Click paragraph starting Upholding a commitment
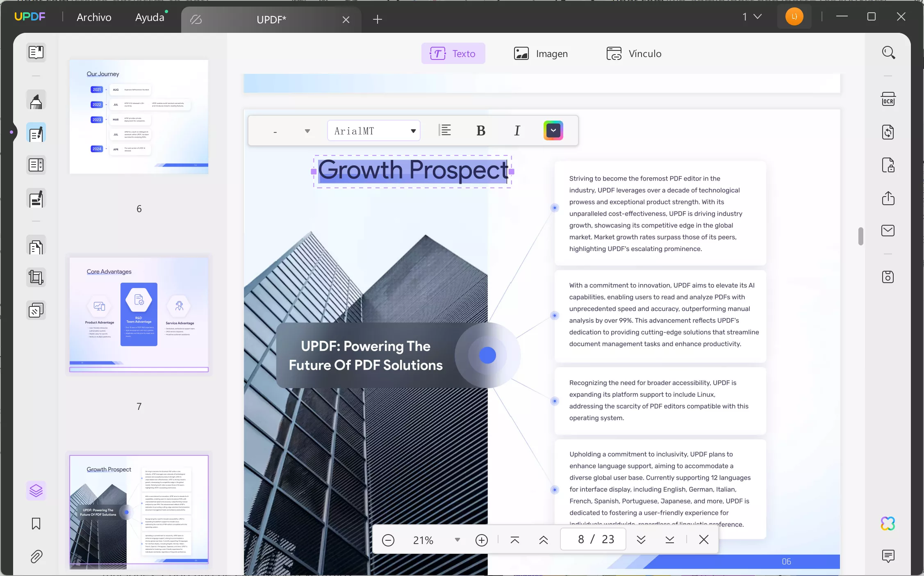This screenshot has width=924, height=576. [660, 489]
